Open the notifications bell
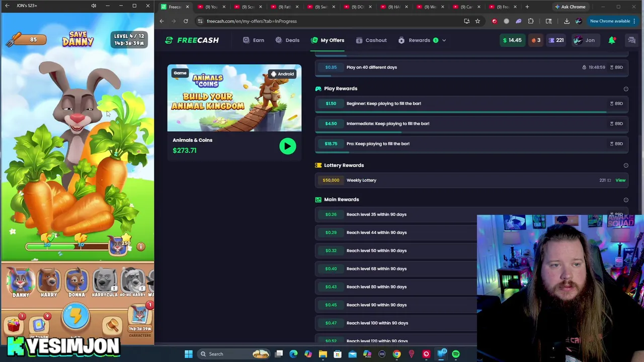This screenshot has width=644, height=362. [x=612, y=40]
